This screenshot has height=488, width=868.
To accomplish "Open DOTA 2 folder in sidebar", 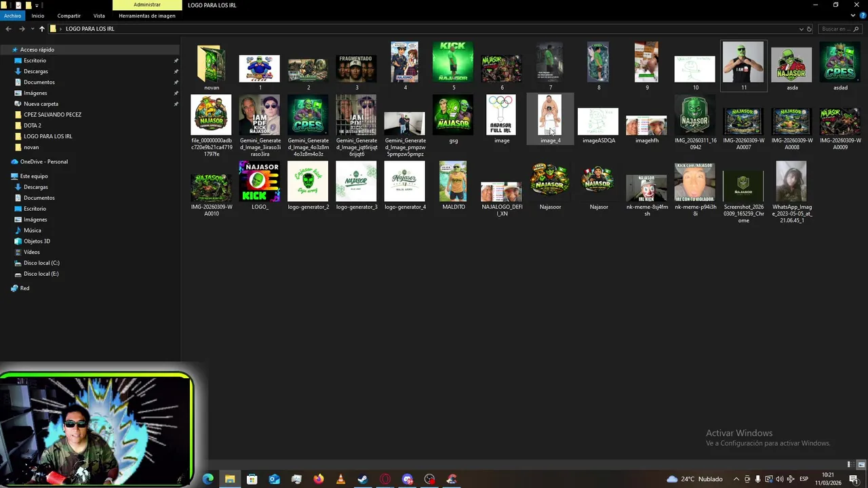I will point(33,125).
